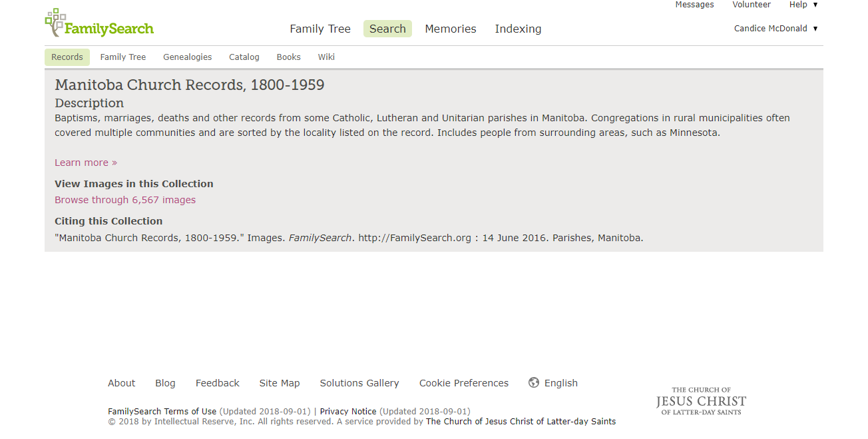Open the Privacy Notice link
This screenshot has width=868, height=439.
point(348,412)
